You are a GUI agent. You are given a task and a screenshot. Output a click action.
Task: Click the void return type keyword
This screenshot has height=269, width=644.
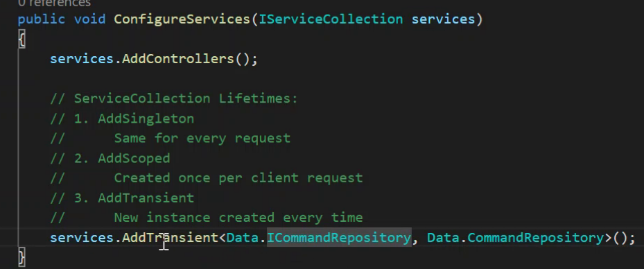[90, 19]
